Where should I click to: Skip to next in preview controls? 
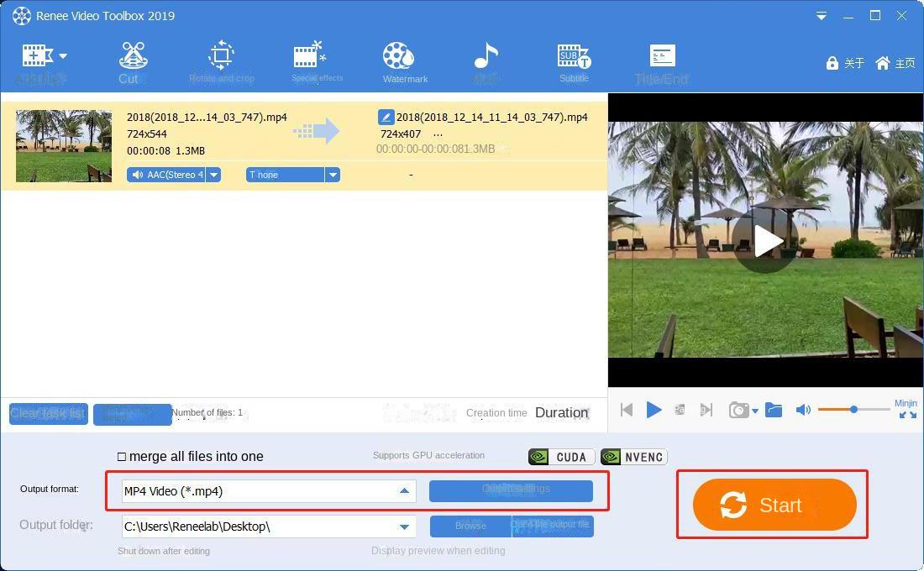click(x=706, y=410)
